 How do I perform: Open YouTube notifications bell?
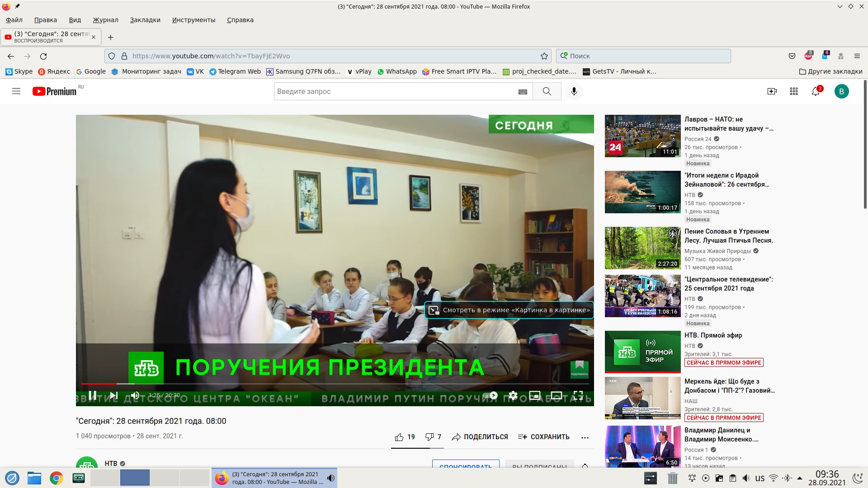(816, 91)
